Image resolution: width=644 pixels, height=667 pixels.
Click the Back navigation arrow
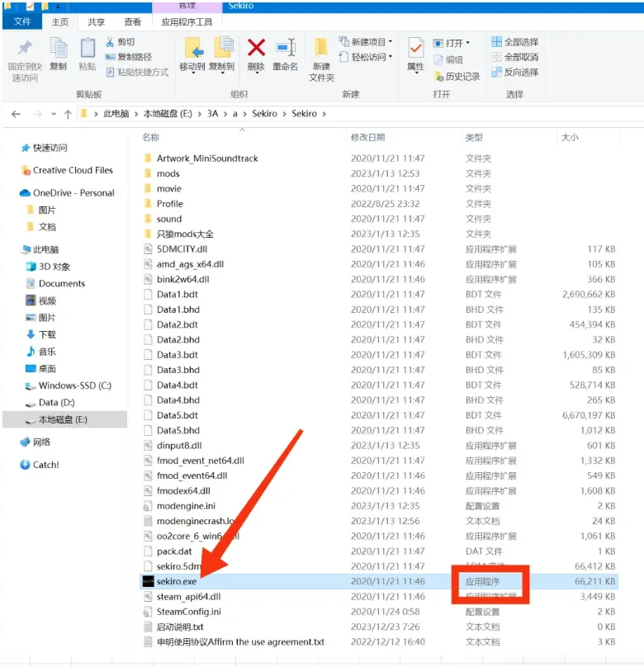point(17,114)
